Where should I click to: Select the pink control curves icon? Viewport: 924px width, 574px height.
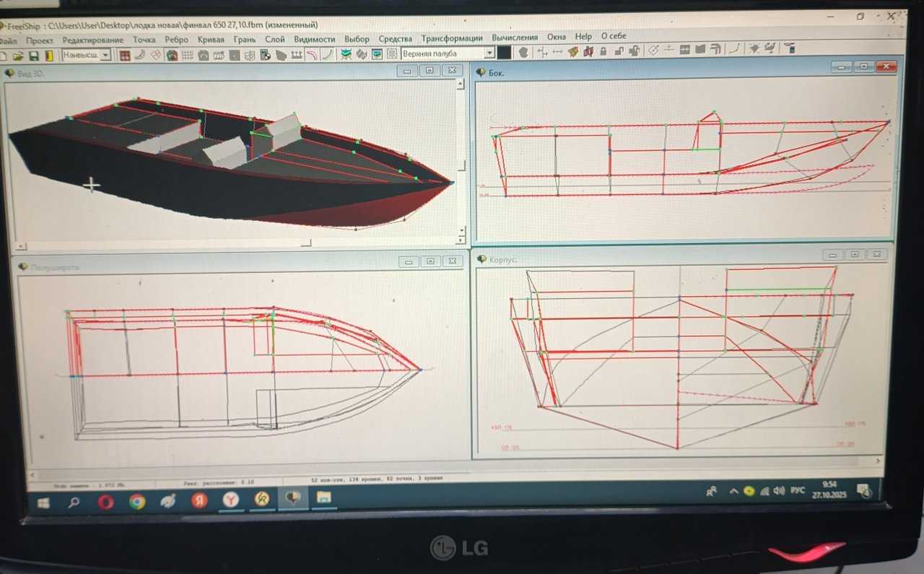pyautogui.click(x=312, y=54)
